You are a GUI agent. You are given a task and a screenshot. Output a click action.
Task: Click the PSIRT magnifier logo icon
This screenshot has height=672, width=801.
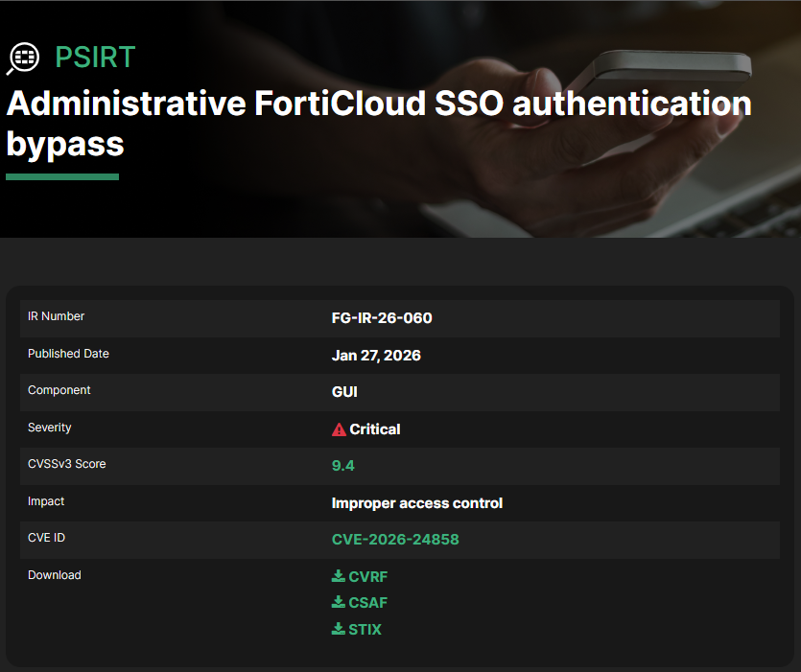(x=23, y=58)
